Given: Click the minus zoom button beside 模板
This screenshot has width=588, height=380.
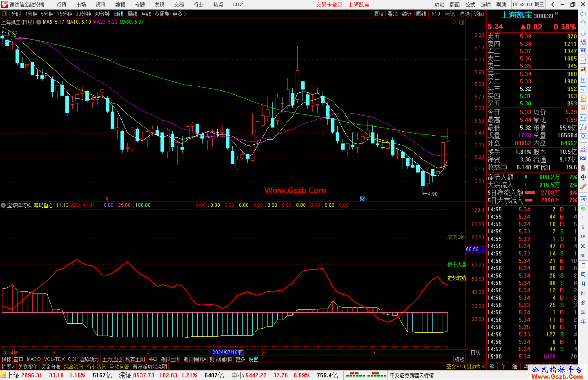Looking at the screenshot, I should coord(481,359).
